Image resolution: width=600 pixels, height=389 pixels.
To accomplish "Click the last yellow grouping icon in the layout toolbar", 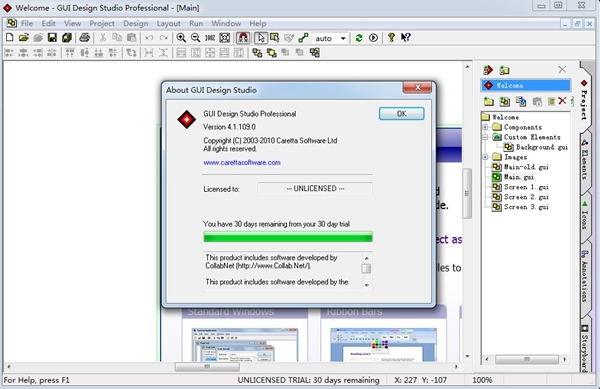I will pyautogui.click(x=315, y=52).
